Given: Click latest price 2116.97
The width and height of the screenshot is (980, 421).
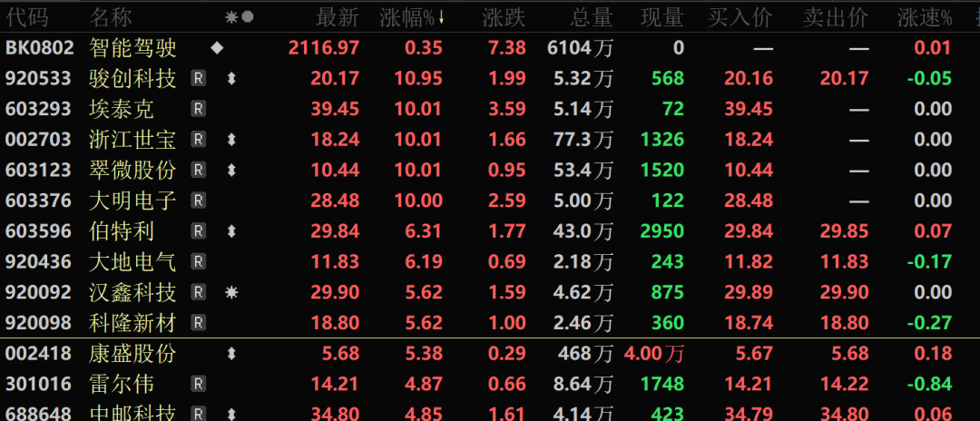Looking at the screenshot, I should [x=324, y=48].
